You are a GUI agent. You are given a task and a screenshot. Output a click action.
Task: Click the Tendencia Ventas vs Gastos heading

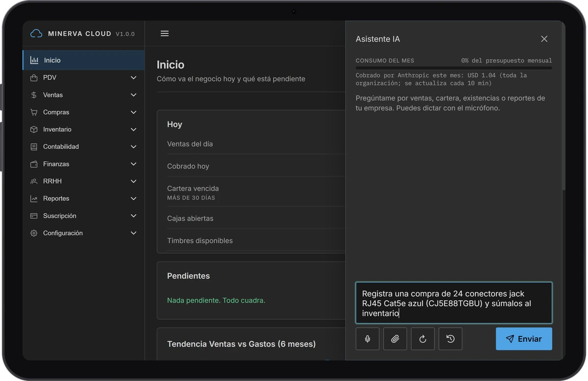pos(242,344)
